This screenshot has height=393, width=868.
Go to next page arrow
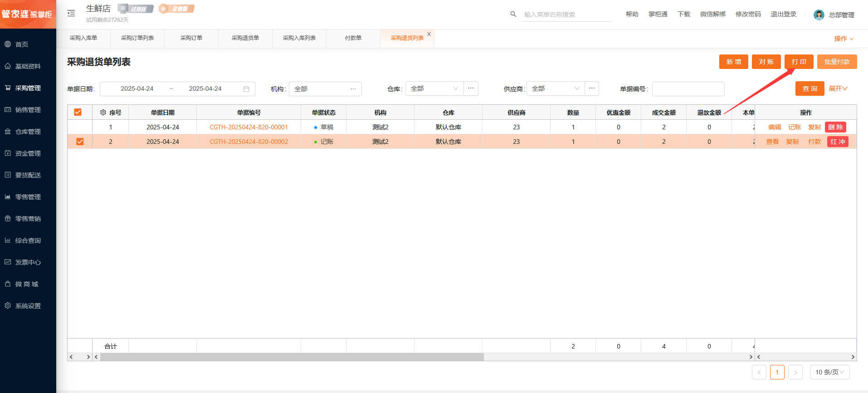[795, 372]
